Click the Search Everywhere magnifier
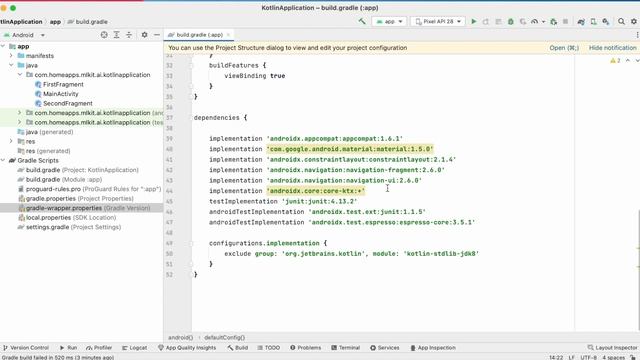This screenshot has height=360, width=640. pyautogui.click(x=621, y=22)
